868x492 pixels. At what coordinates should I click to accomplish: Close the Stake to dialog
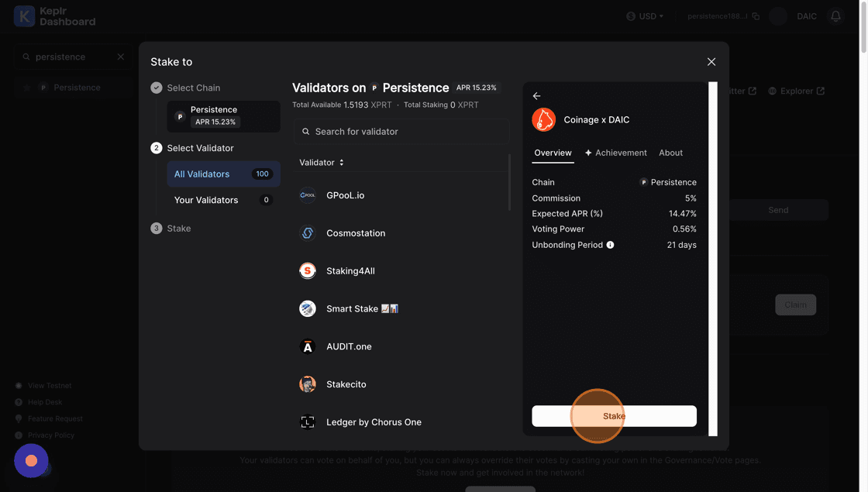[x=711, y=62]
